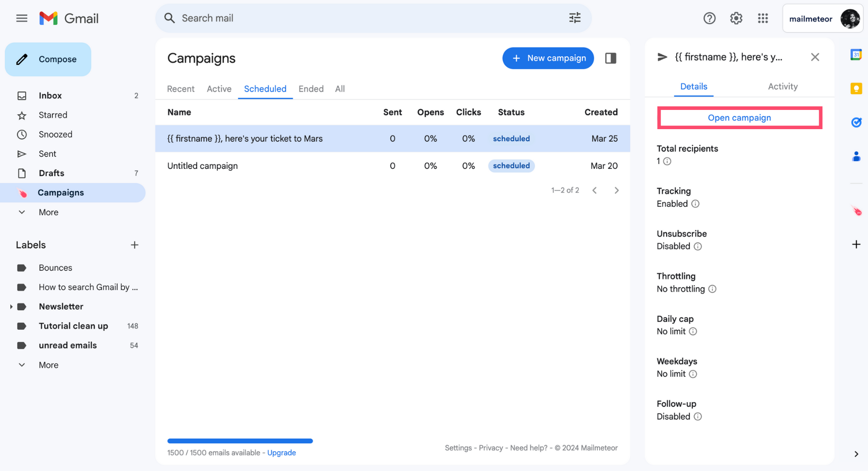Focus the Search mail field
This screenshot has width=868, height=471.
[x=373, y=18]
